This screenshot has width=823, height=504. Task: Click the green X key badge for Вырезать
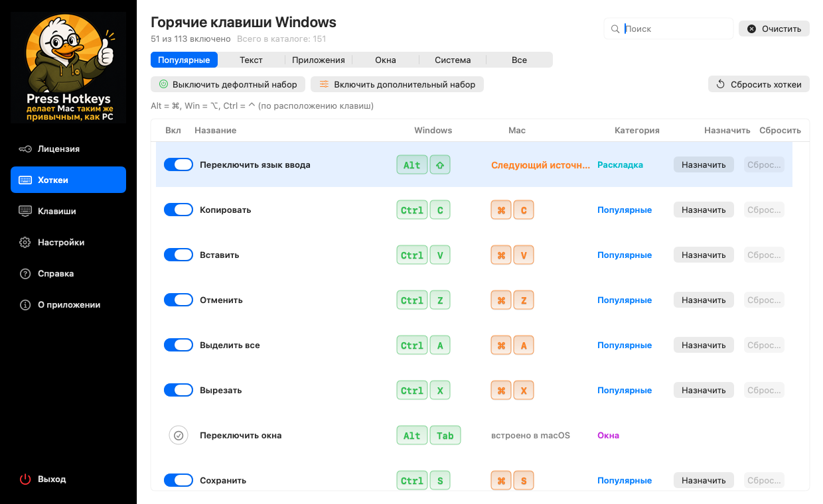click(x=440, y=390)
